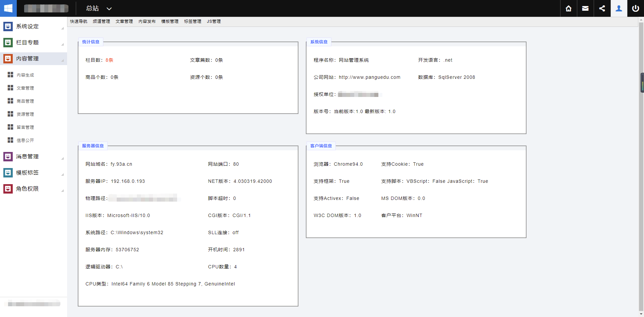Open JS管理 in the top toolbar
This screenshot has width=644, height=317.
pos(214,21)
